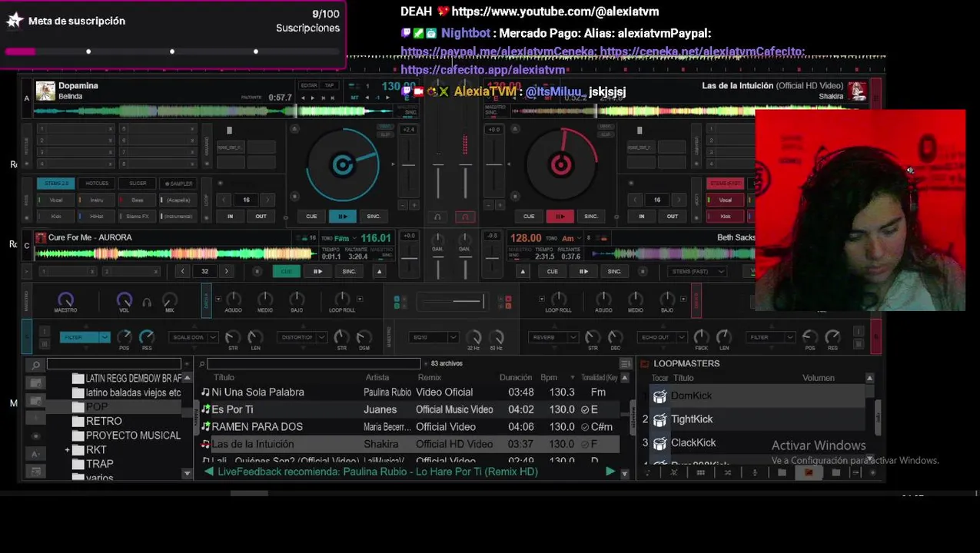Viewport: 980px width, 553px height.
Task: Trigger the TightKick sample drum icon
Action: click(659, 419)
